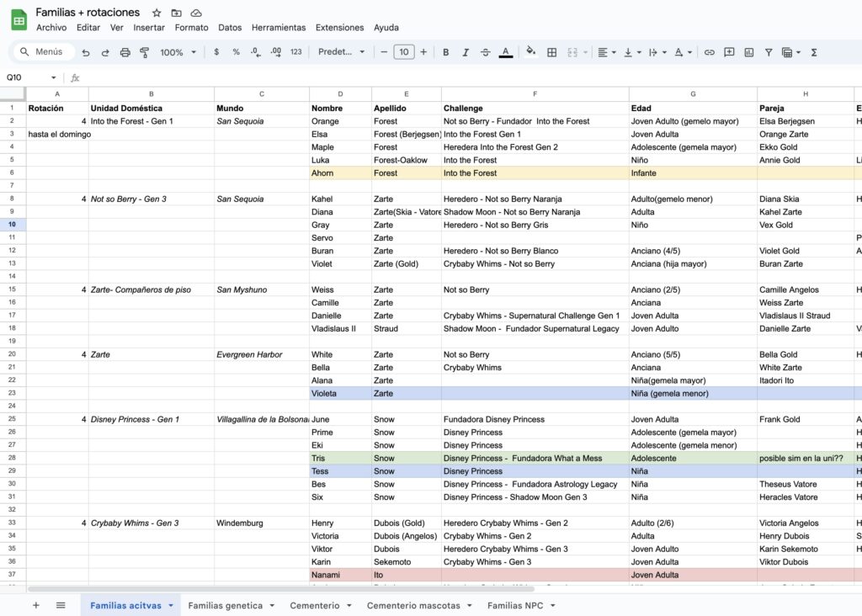Open the Ver menu

[116, 28]
